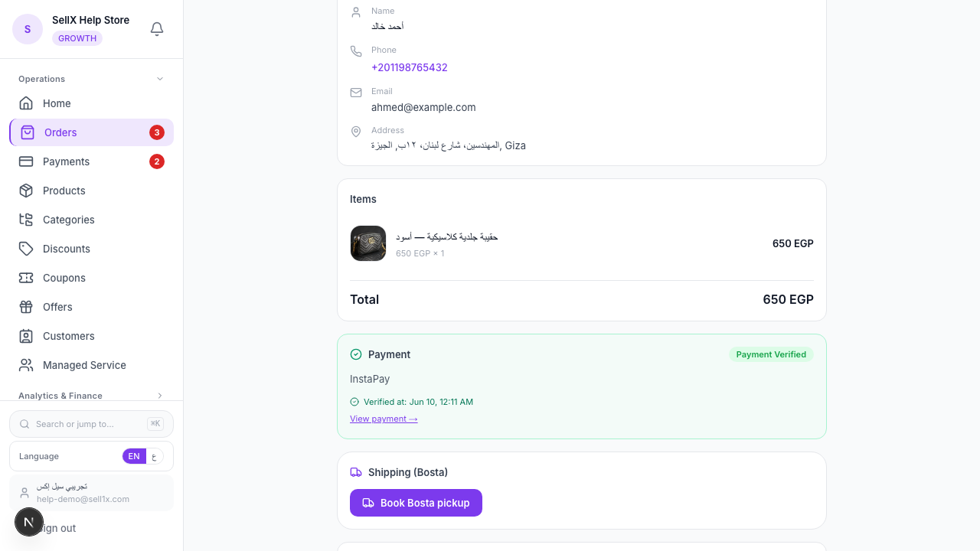Open the notifications bell
Viewport: 980px width, 551px height.
click(157, 29)
